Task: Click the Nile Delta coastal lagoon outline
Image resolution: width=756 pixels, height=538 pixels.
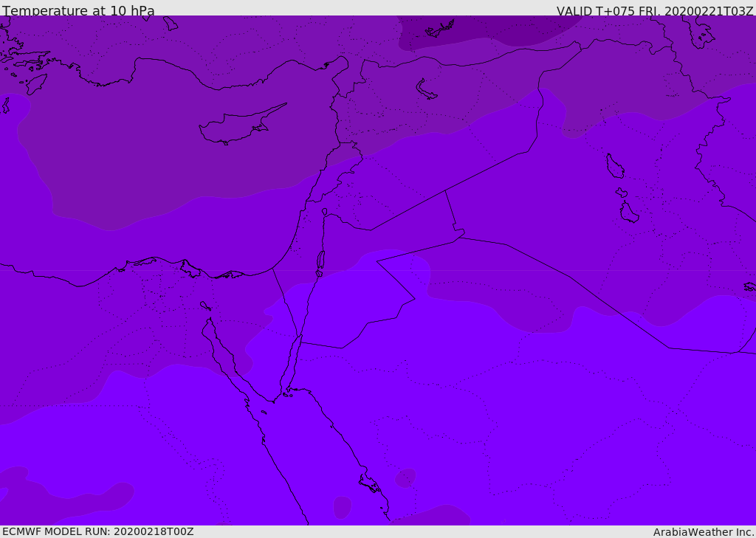Action: pos(190,269)
